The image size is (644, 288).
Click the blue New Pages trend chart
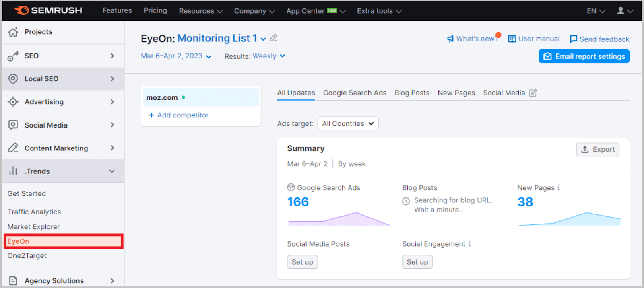pos(569,219)
